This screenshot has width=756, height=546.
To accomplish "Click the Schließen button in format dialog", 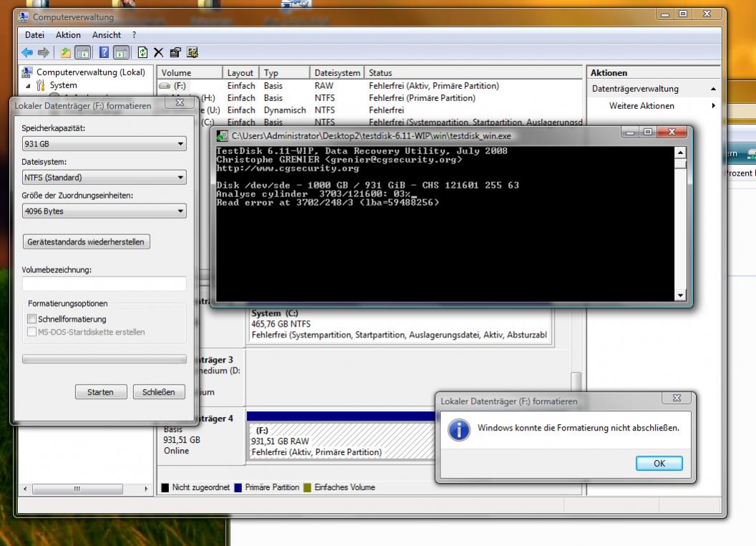I will (x=159, y=392).
